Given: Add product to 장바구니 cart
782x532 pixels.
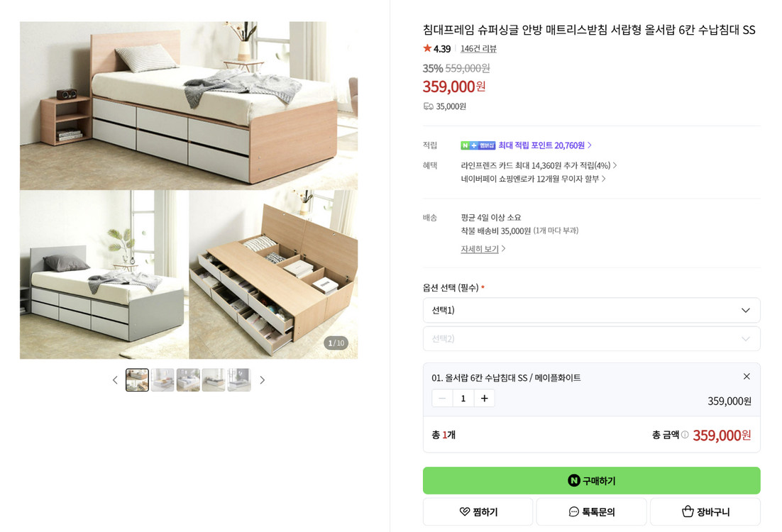Looking at the screenshot, I should (x=705, y=511).
